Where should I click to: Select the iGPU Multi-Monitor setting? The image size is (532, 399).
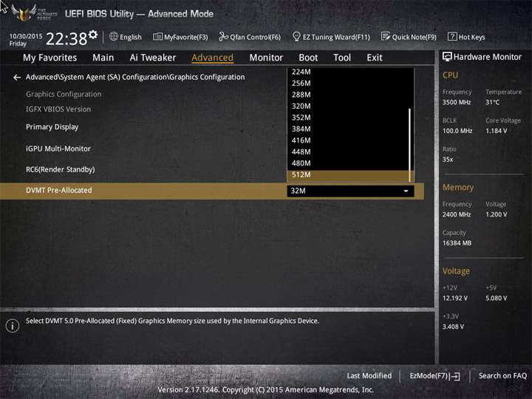pos(58,149)
